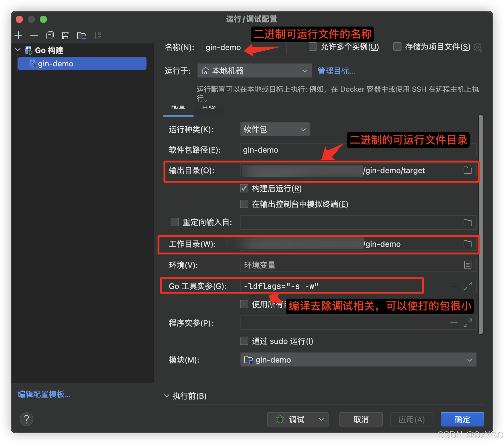Screen dimensions: 504x444
Task: Toggle 允许多个实例 checkbox
Action: click(x=313, y=47)
